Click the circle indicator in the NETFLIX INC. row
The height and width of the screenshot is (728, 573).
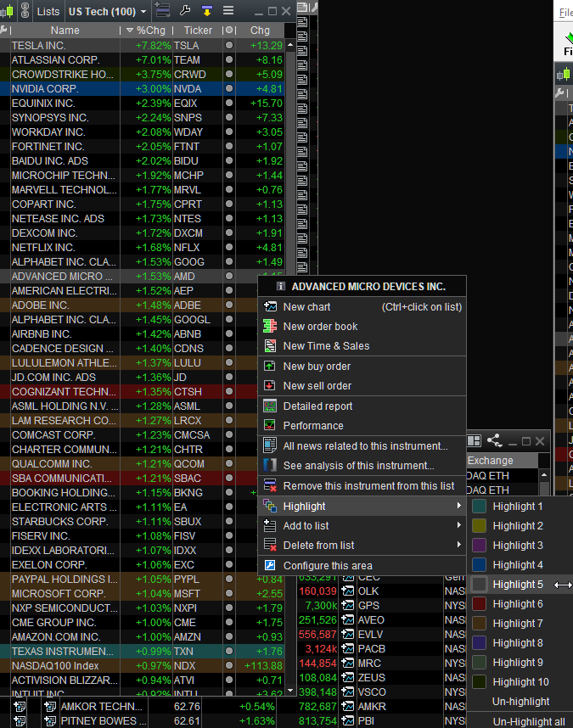point(229,248)
